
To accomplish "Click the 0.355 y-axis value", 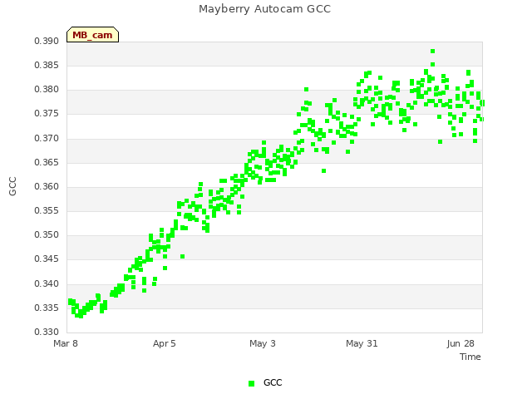I will (x=47, y=210).
